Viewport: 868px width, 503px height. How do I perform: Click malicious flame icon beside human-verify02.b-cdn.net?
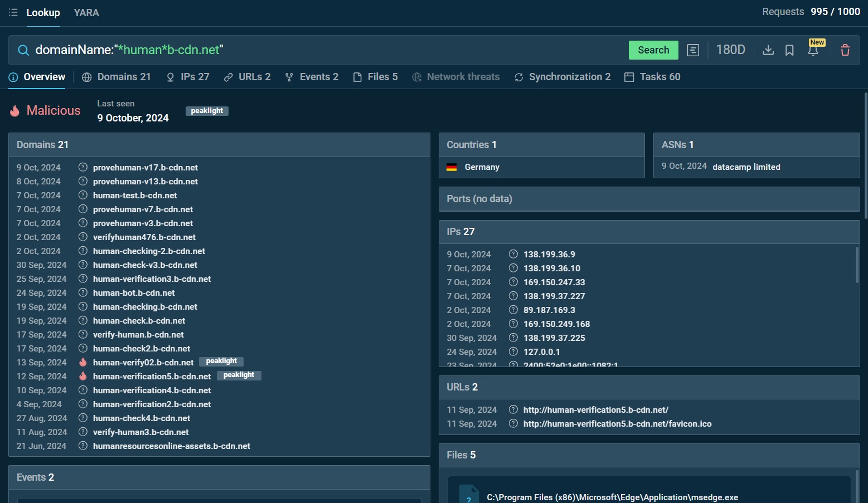(83, 362)
